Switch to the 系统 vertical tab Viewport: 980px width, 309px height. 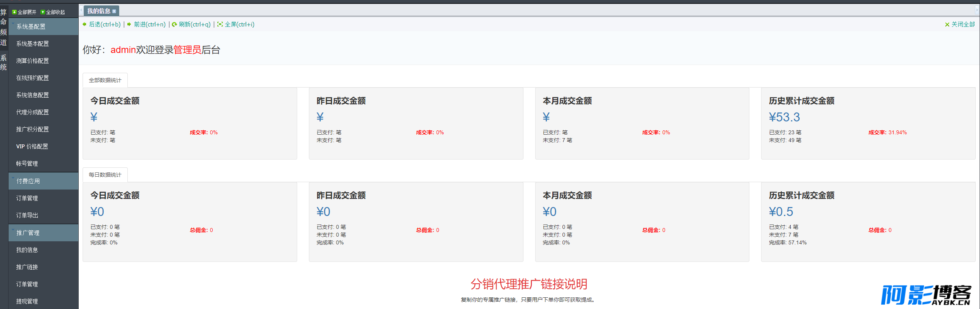point(4,62)
